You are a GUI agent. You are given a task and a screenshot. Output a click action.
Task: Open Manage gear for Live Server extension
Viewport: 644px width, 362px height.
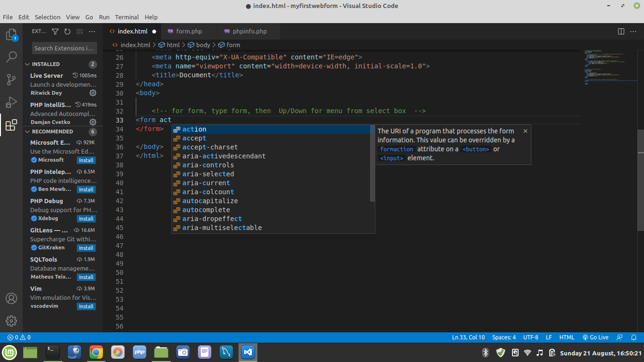tap(93, 93)
